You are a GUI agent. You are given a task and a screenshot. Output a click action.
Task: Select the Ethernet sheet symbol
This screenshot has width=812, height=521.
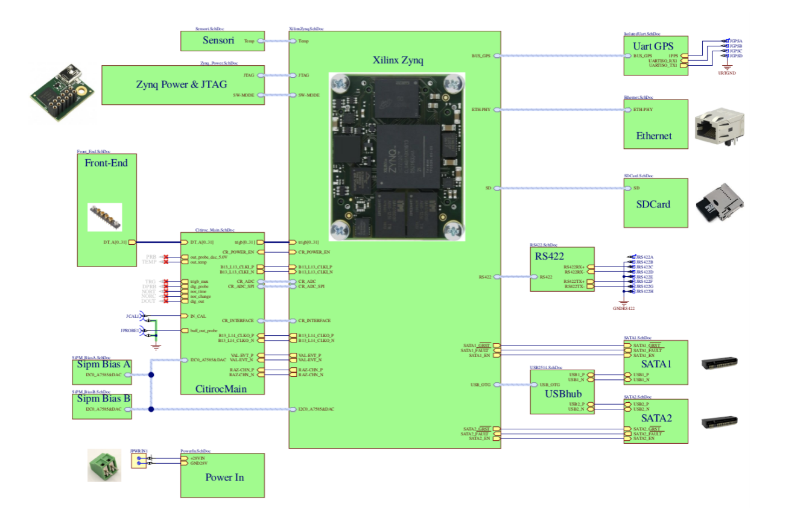(656, 124)
